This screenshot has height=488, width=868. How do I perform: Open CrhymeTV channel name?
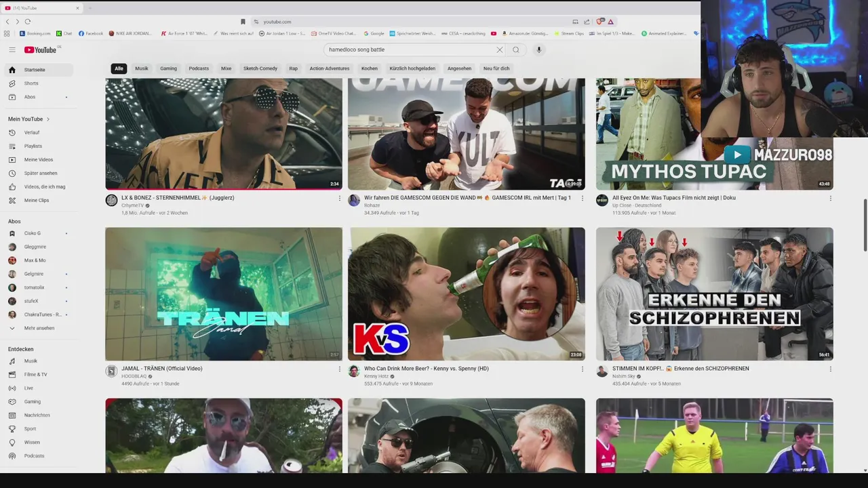[x=132, y=205]
